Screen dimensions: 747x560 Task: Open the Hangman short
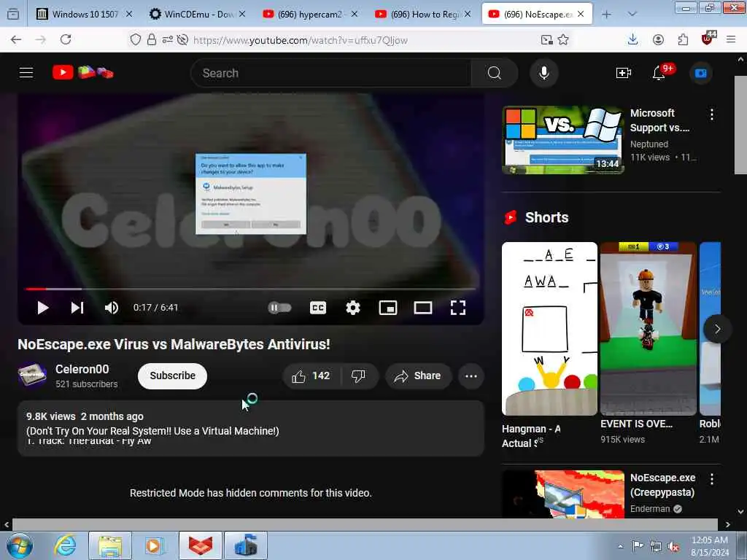(x=549, y=329)
